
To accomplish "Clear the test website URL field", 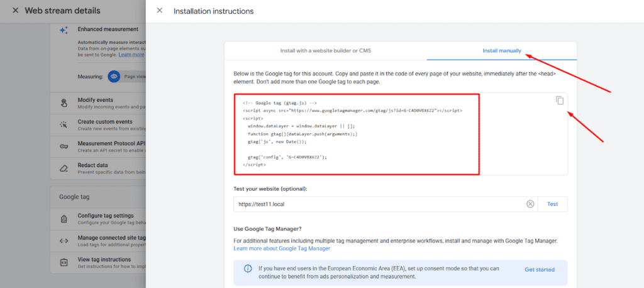I will 530,204.
